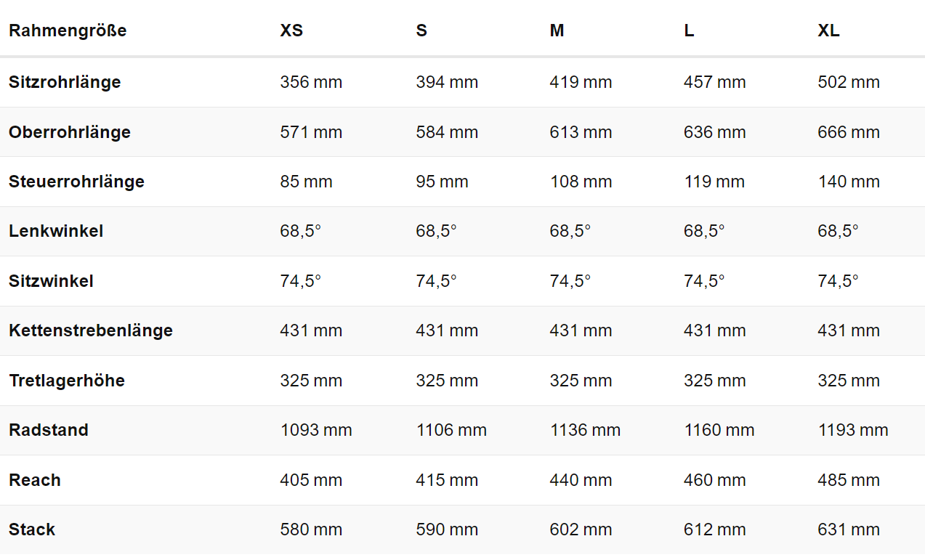
Task: Select the Lenkwinkel row label
Action: (x=56, y=231)
